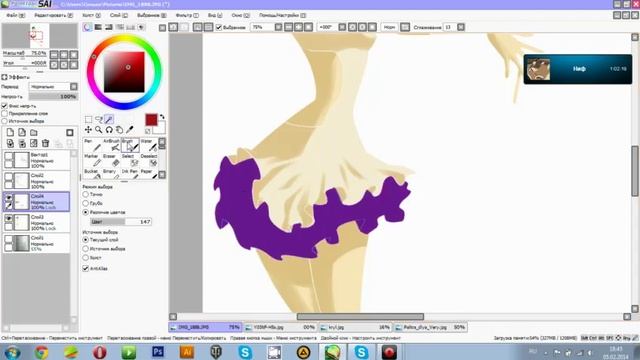Select the zoom magnifier tool
Image resolution: width=640 pixels, height=360 pixels.
[98, 130]
